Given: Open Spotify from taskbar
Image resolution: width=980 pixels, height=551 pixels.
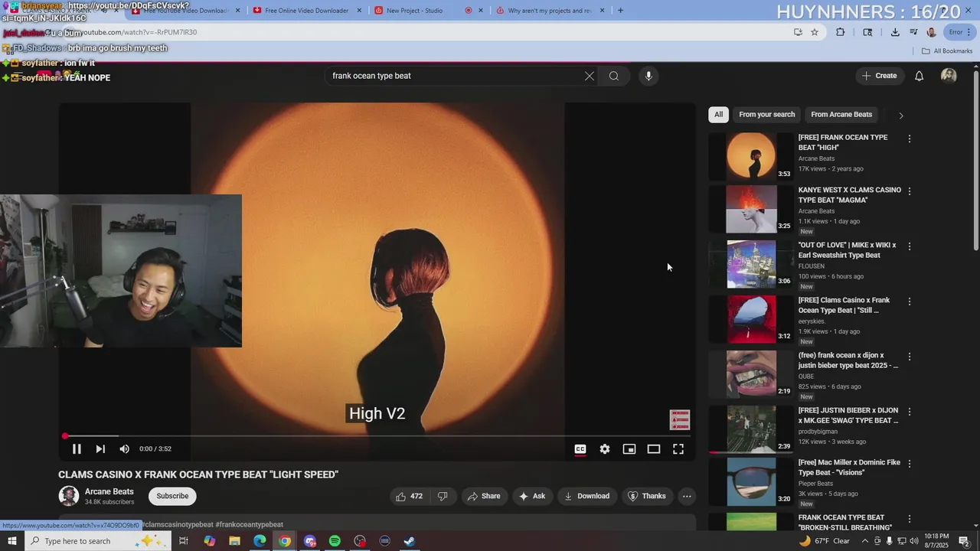Looking at the screenshot, I should pos(335,541).
